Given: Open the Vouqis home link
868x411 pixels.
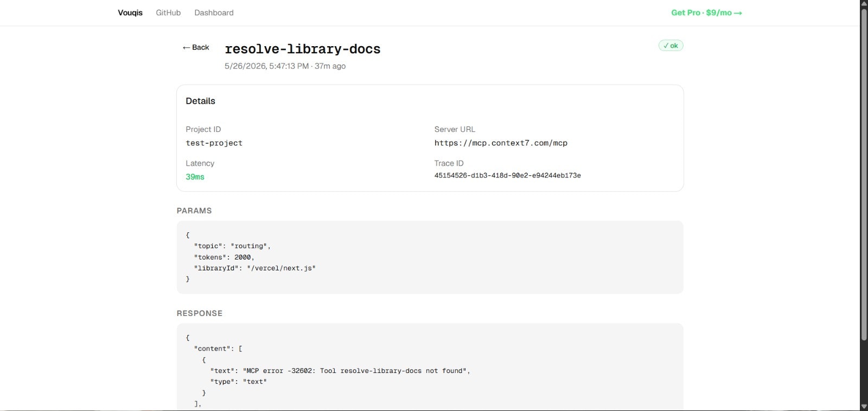Looking at the screenshot, I should (x=130, y=12).
